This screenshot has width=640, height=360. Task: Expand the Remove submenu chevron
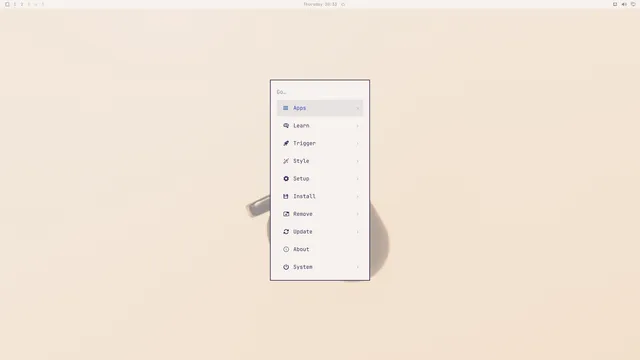pos(358,214)
